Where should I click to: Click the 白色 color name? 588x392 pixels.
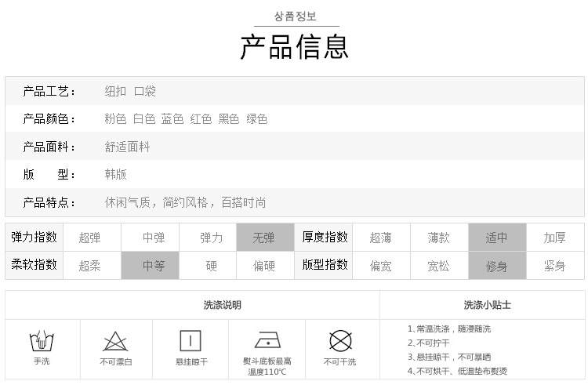pos(144,119)
